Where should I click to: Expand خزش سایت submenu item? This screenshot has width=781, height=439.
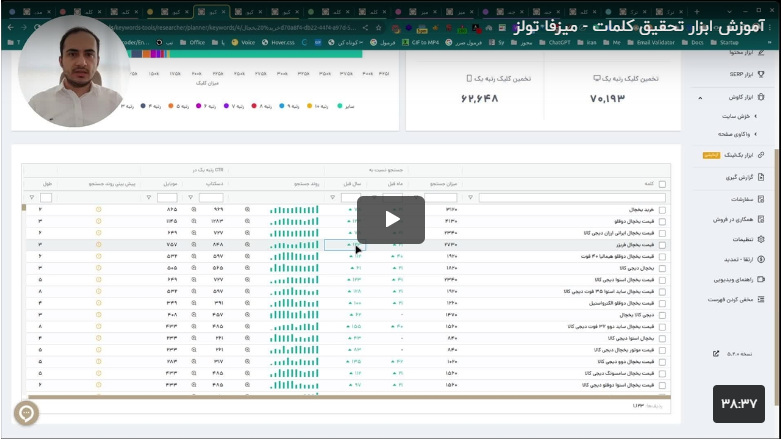(x=739, y=116)
